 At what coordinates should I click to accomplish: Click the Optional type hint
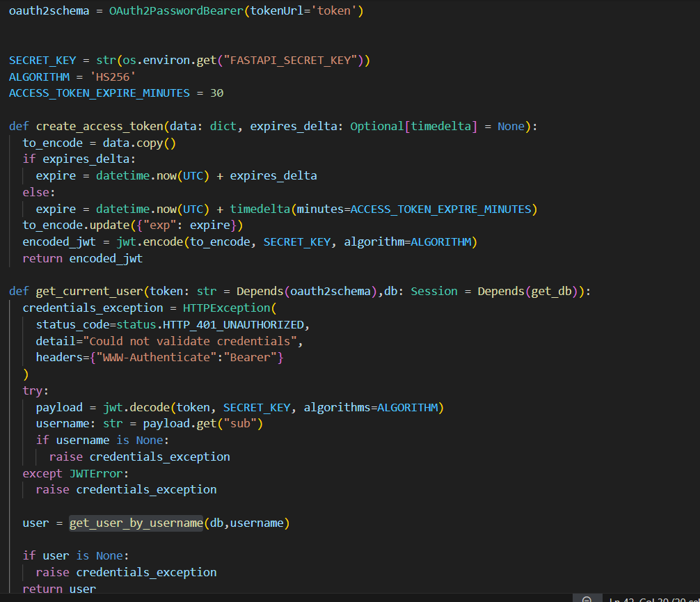pyautogui.click(x=376, y=127)
